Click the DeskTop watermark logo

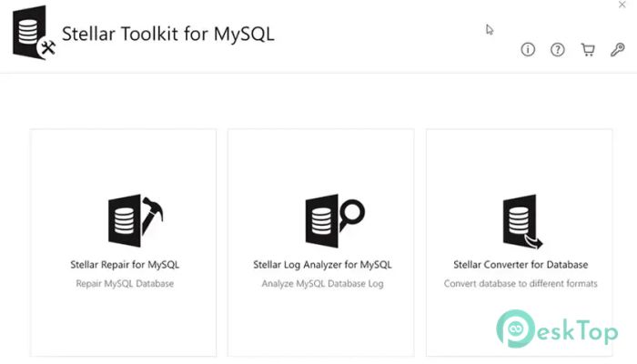click(557, 329)
